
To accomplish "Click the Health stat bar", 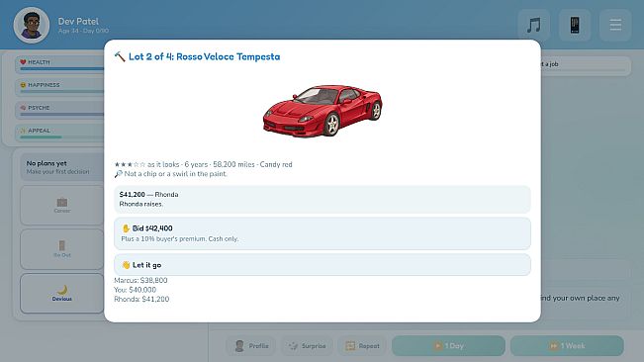I will tap(59, 64).
